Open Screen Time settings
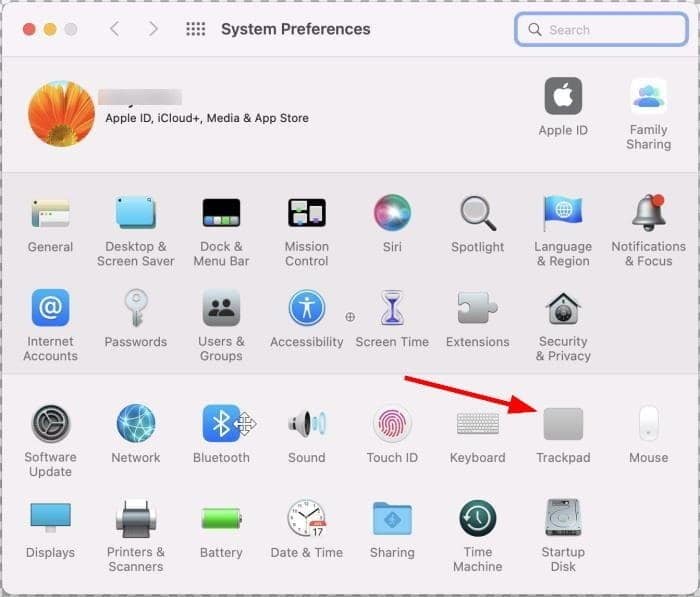 (392, 309)
